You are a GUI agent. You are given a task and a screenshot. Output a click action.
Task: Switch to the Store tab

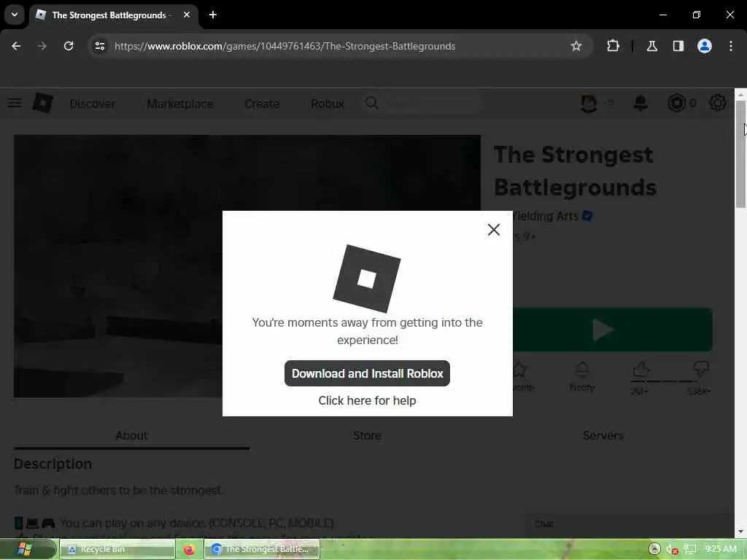pyautogui.click(x=367, y=436)
